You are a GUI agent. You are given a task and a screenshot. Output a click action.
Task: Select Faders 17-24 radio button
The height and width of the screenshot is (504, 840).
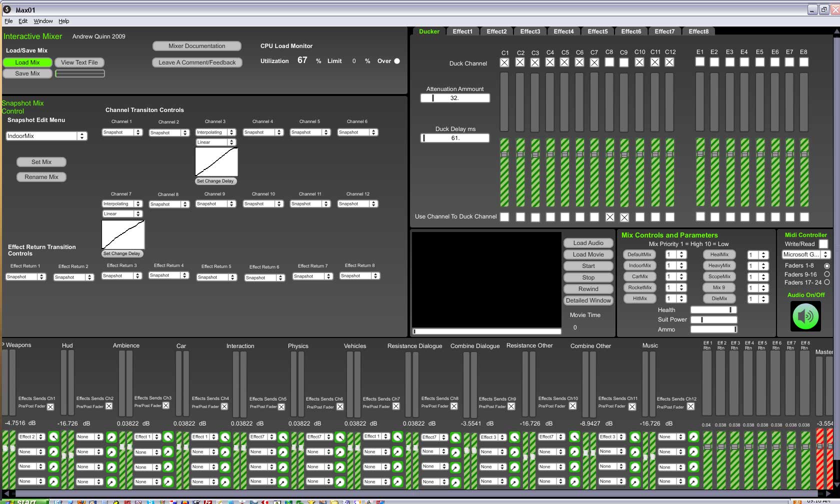[x=826, y=282]
